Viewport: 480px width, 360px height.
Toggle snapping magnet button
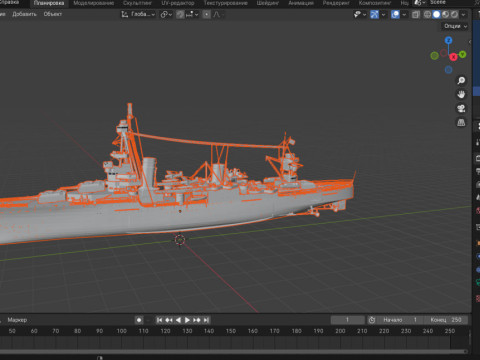coord(180,14)
